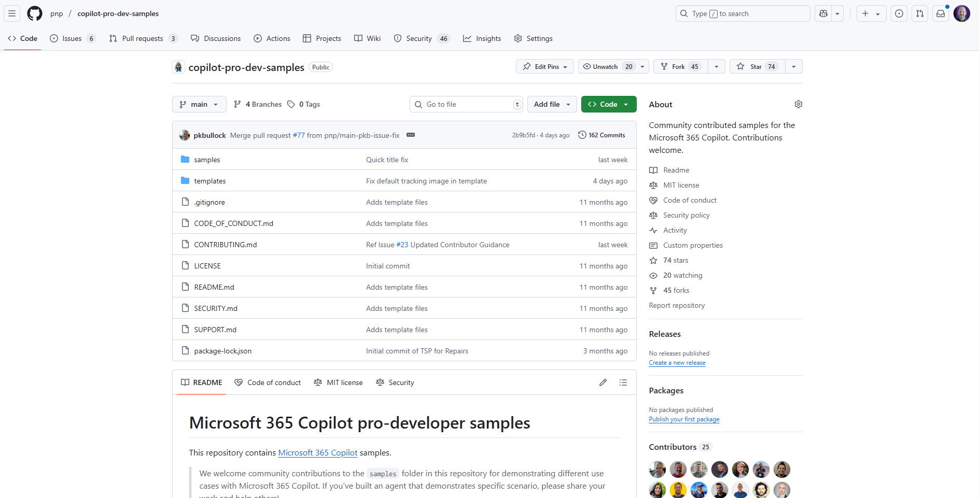Expand the fork options dropdown arrow

[717, 66]
